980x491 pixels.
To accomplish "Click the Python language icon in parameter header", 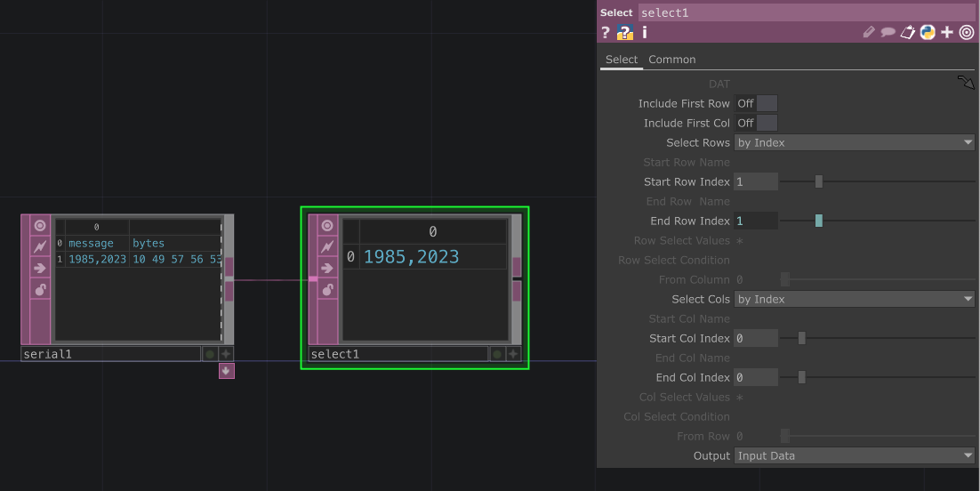I will (928, 33).
